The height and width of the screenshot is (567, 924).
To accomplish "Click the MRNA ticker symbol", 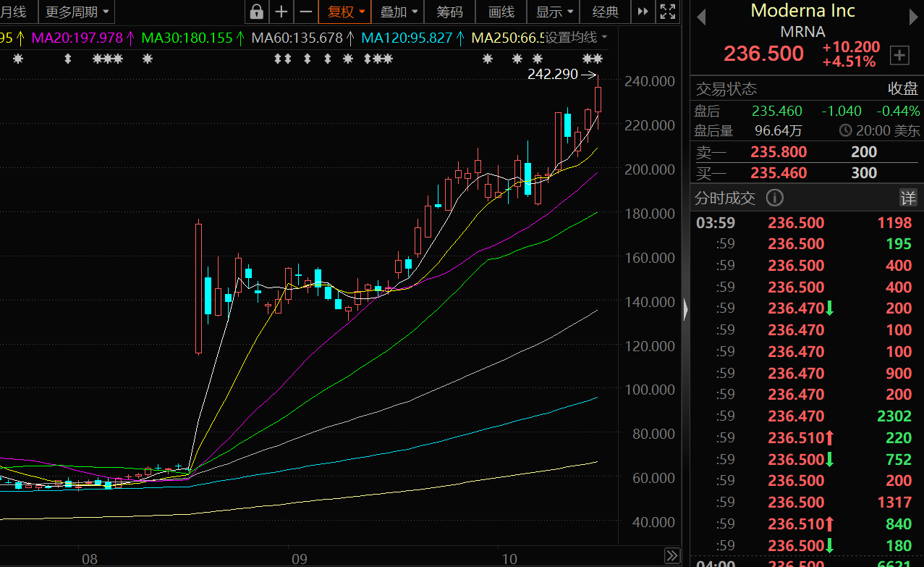I will tap(802, 32).
